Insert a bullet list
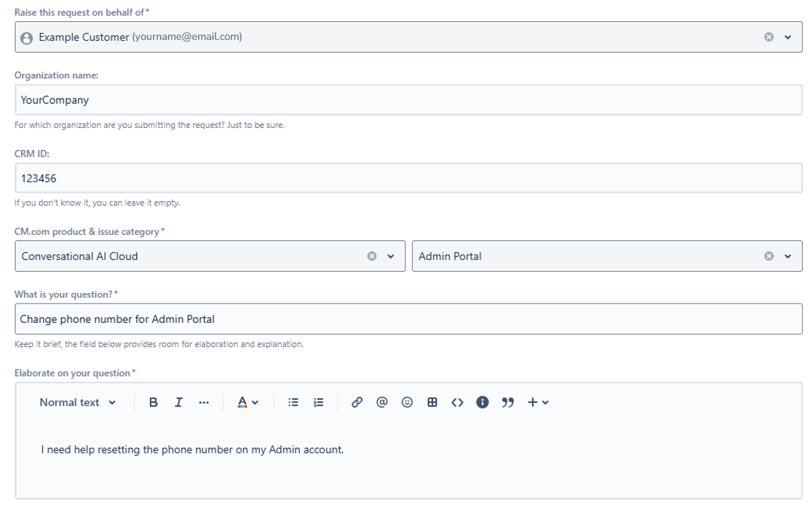 [293, 403]
